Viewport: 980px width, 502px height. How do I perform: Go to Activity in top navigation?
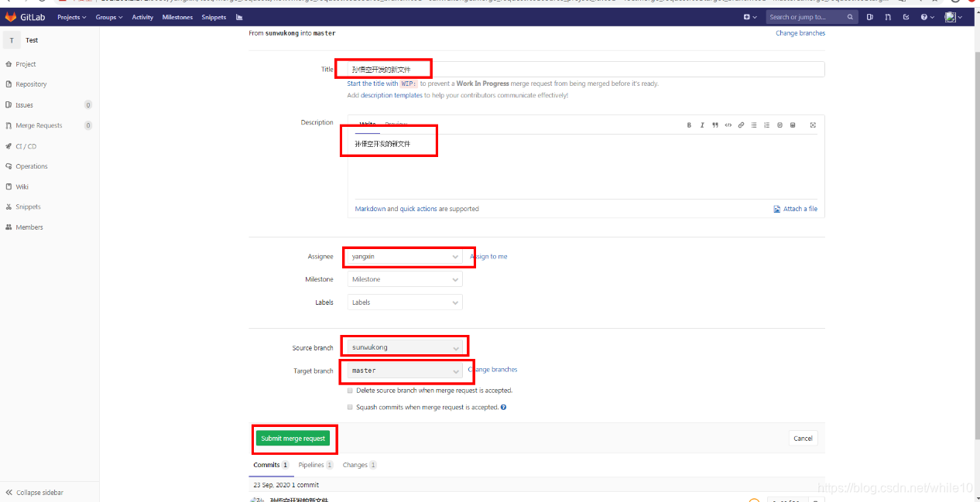142,17
